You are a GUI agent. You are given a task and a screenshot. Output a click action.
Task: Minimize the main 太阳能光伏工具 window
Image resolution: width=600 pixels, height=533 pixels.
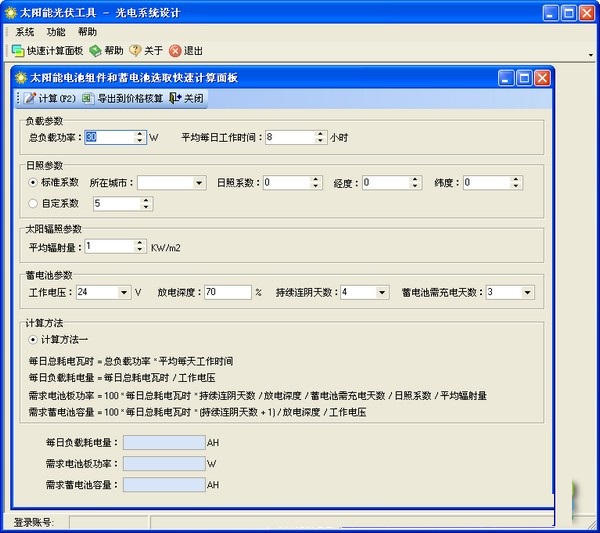(x=550, y=13)
